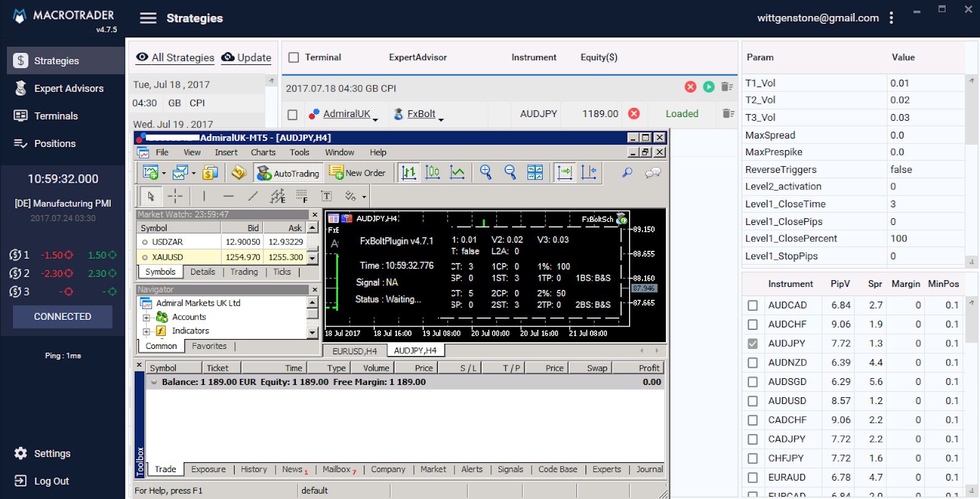Click the search magnifier in toolbar
Viewport: 980px width, 499px height.
click(627, 173)
